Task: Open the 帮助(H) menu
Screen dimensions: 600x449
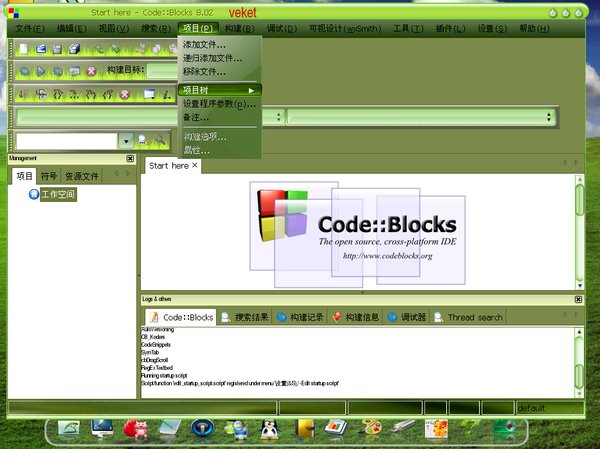Action: [534, 29]
